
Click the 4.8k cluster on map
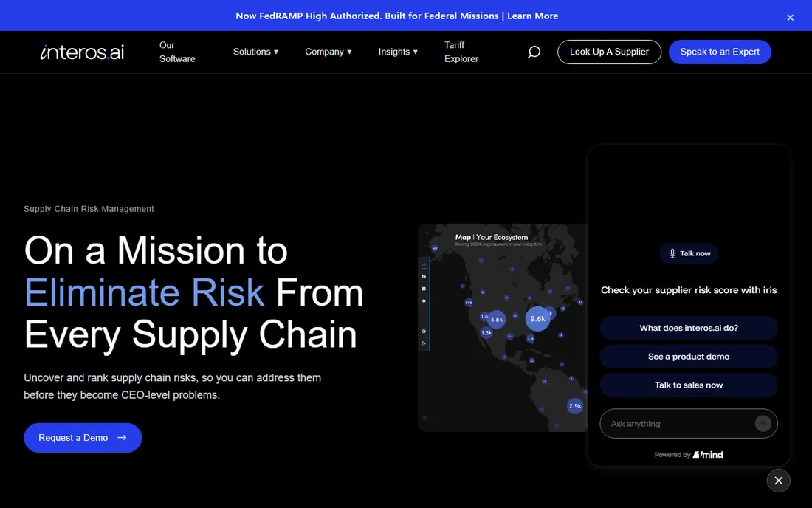497,320
